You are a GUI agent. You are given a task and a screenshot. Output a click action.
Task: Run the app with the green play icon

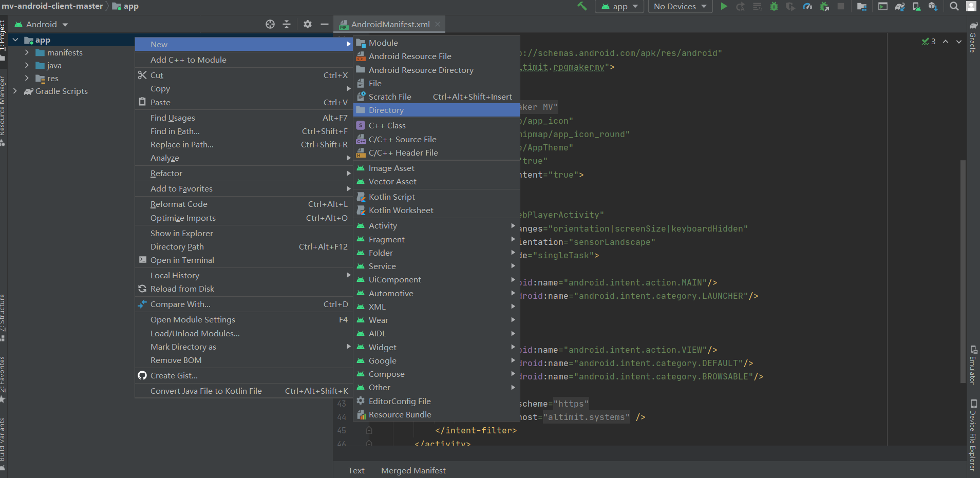pyautogui.click(x=724, y=6)
